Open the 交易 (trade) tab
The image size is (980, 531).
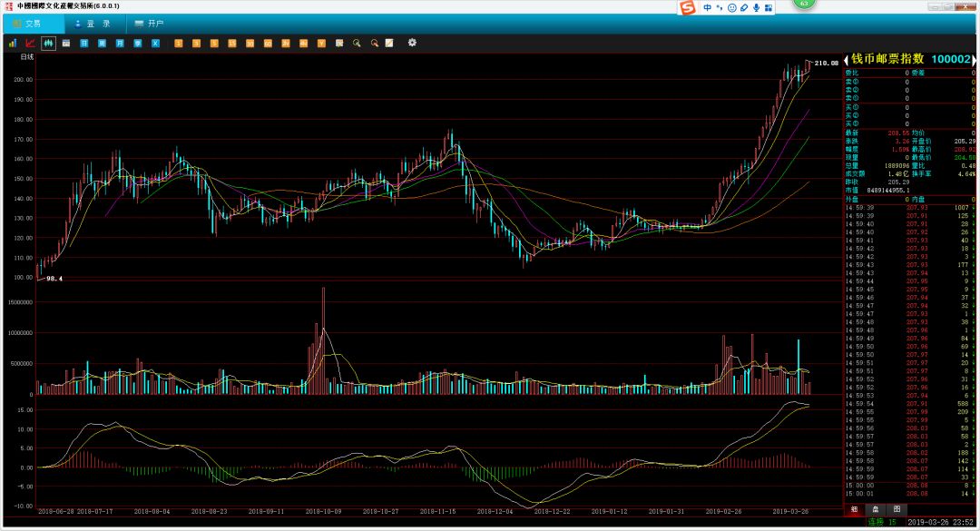coord(34,24)
